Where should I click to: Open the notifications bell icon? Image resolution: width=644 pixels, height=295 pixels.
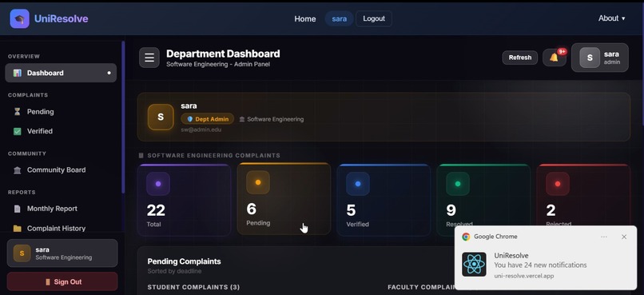click(x=554, y=58)
